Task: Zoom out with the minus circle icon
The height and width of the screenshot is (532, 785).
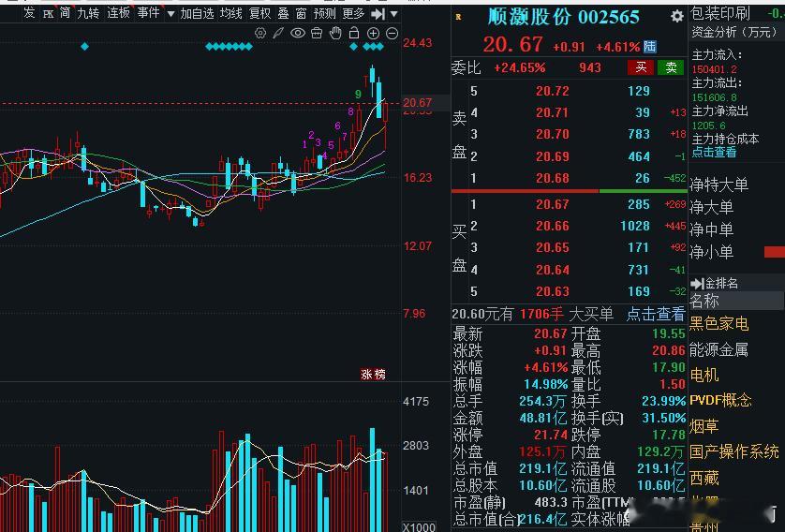Action: pyautogui.click(x=392, y=34)
